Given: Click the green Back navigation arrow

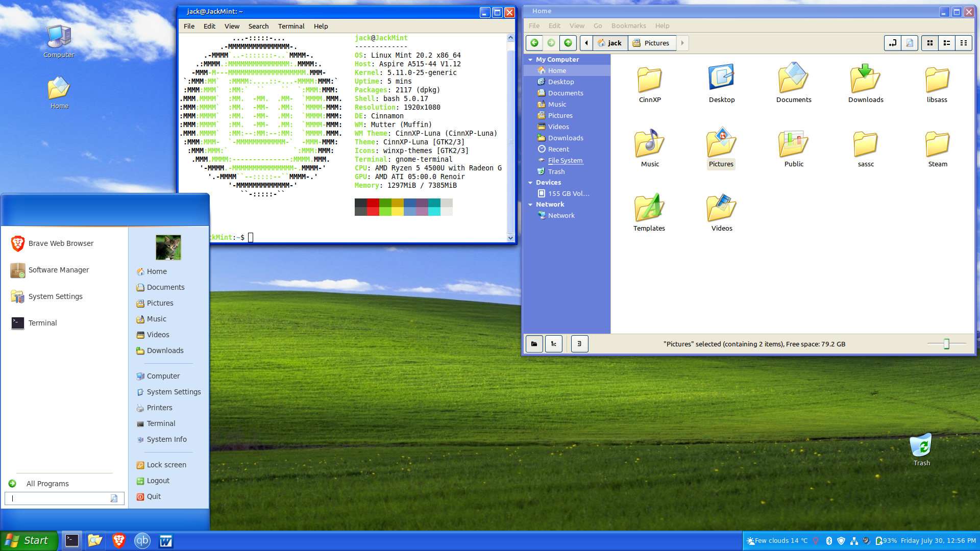Looking at the screenshot, I should [534, 43].
